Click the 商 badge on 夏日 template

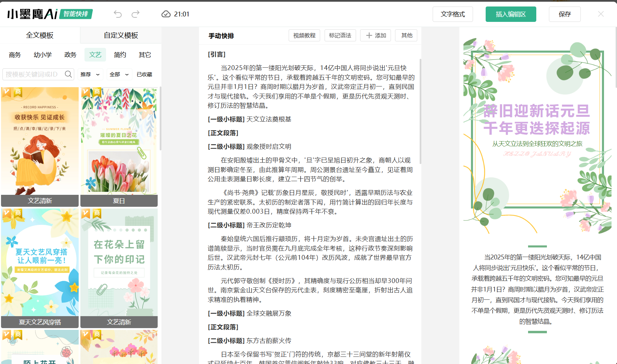(97, 92)
